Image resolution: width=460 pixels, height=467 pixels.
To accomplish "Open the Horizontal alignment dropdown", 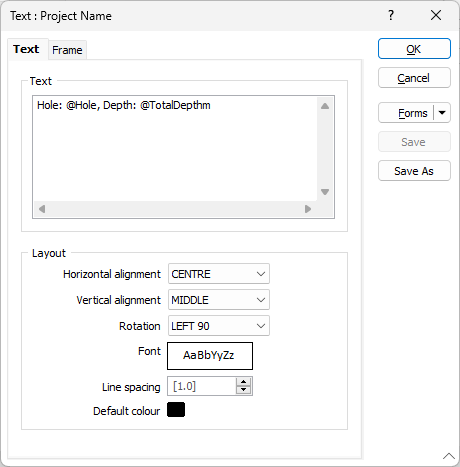I will (219, 274).
